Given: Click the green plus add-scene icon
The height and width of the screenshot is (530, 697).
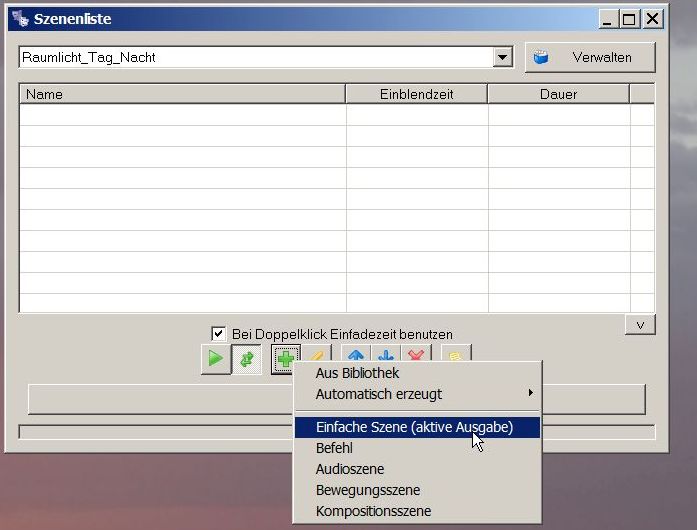Looking at the screenshot, I should (286, 357).
